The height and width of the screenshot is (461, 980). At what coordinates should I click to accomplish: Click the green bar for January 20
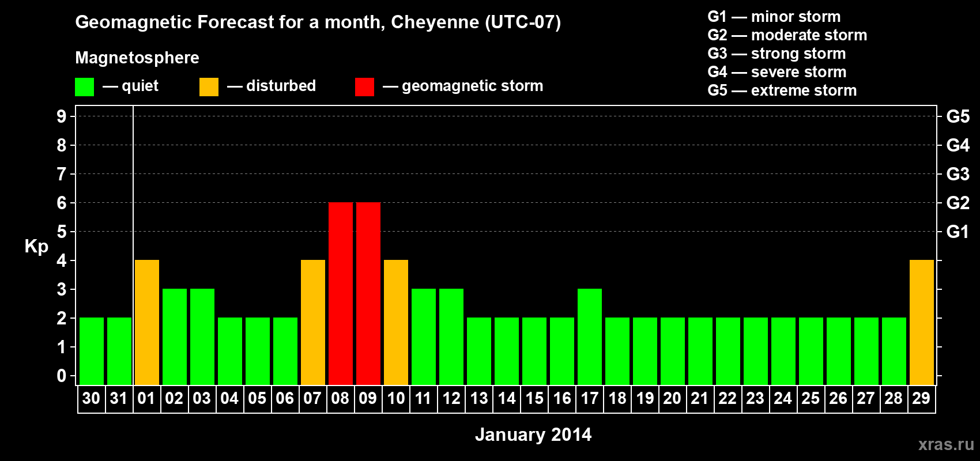673,352
